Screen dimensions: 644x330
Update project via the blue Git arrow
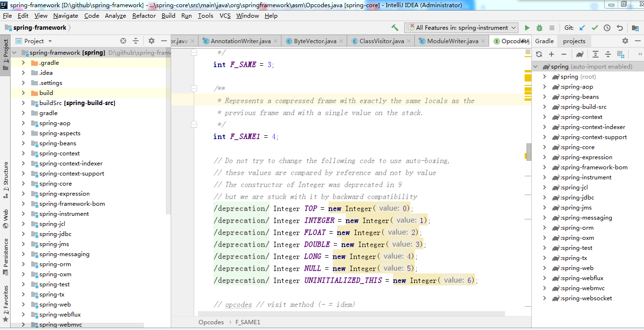click(582, 28)
